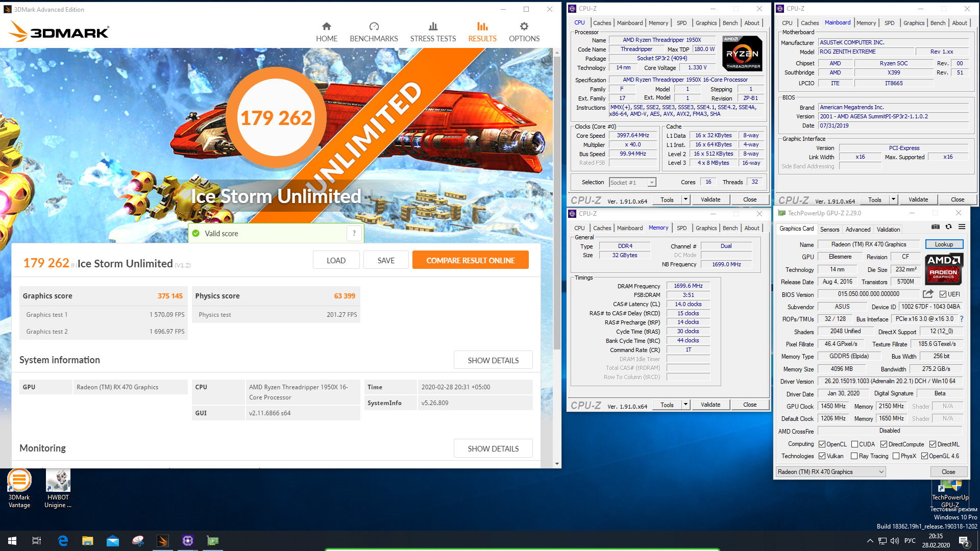Image resolution: width=980 pixels, height=551 pixels.
Task: Click the LOAD result button
Action: pyautogui.click(x=336, y=260)
